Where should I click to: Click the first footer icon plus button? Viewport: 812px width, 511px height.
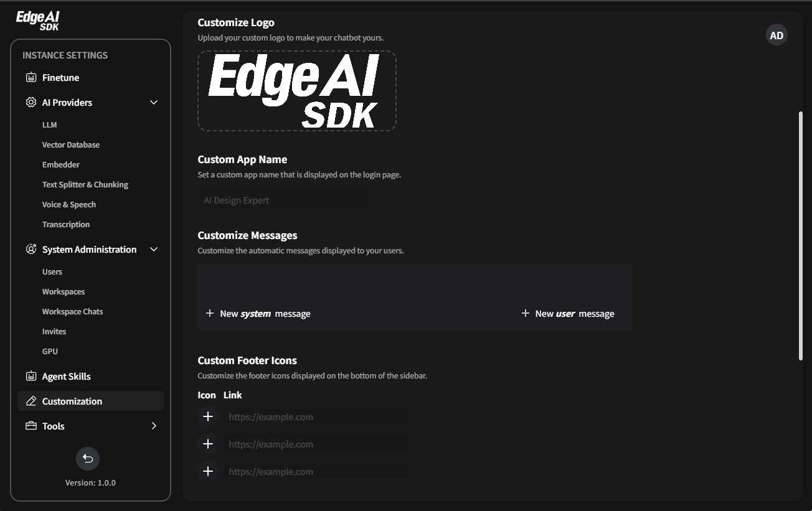(208, 416)
